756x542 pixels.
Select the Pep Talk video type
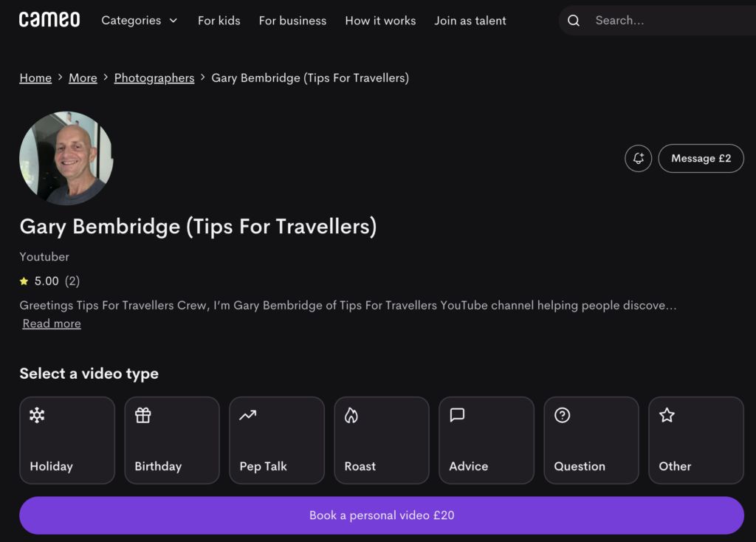(277, 440)
